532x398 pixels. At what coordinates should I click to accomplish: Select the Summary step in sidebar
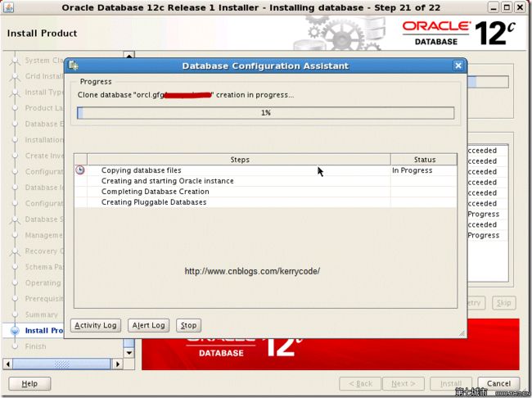pos(42,314)
